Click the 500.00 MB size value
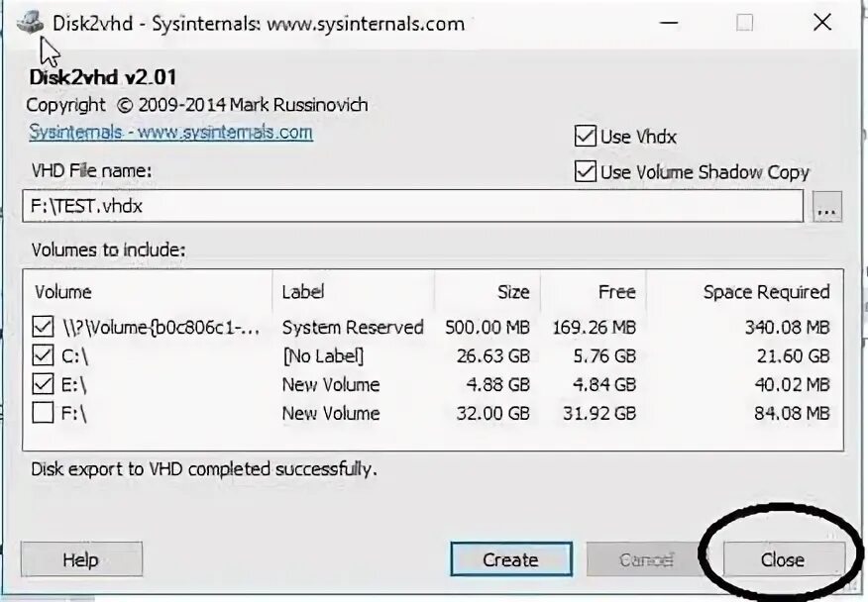The height and width of the screenshot is (602, 868). tap(488, 328)
